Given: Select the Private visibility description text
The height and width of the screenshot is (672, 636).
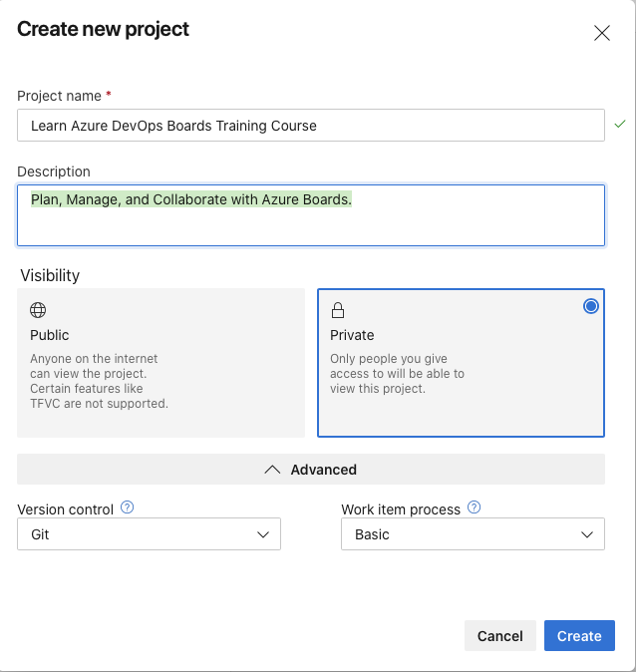Looking at the screenshot, I should pyautogui.click(x=397, y=373).
